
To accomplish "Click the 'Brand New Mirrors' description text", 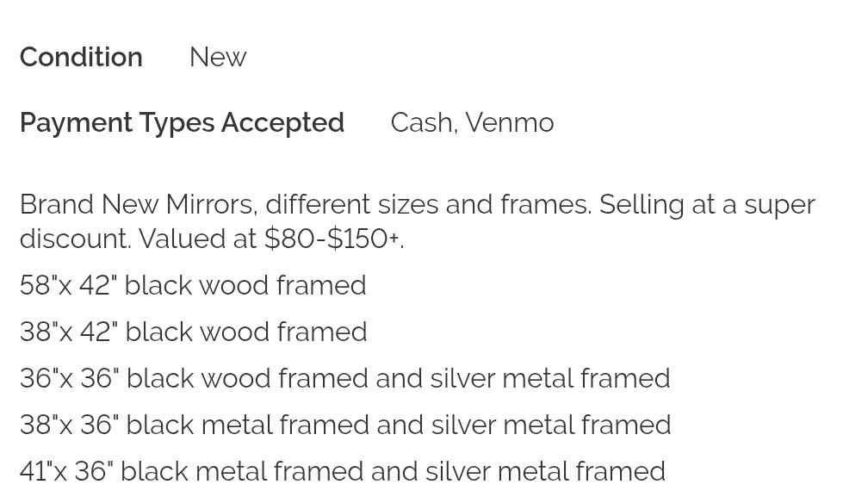I will coord(136,204).
